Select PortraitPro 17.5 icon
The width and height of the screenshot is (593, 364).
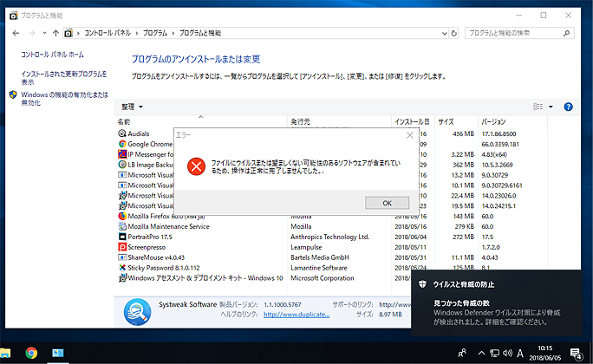point(122,237)
